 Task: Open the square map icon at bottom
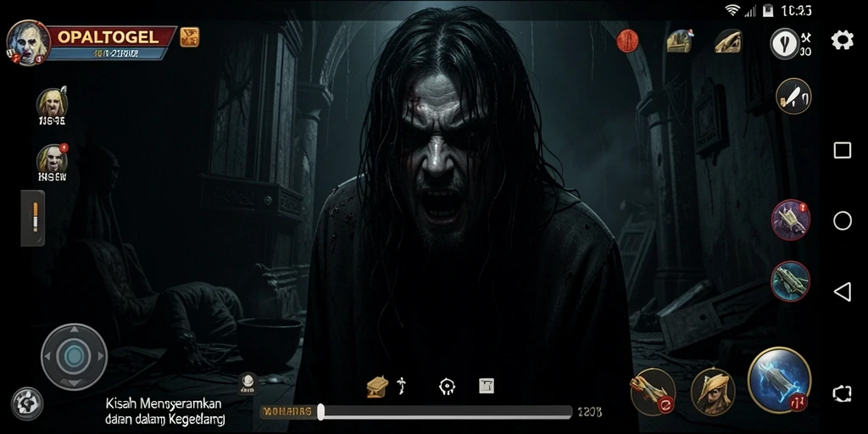click(x=486, y=386)
